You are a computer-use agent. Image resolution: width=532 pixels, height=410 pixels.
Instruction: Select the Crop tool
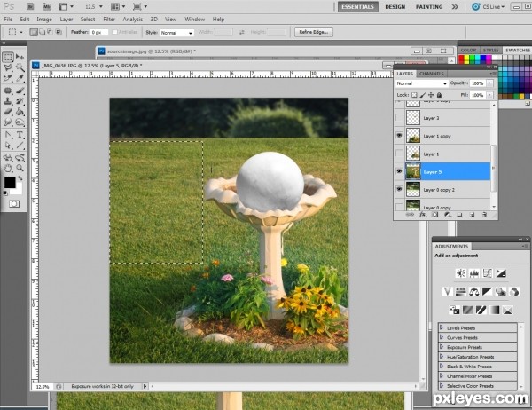pyautogui.click(x=8, y=78)
